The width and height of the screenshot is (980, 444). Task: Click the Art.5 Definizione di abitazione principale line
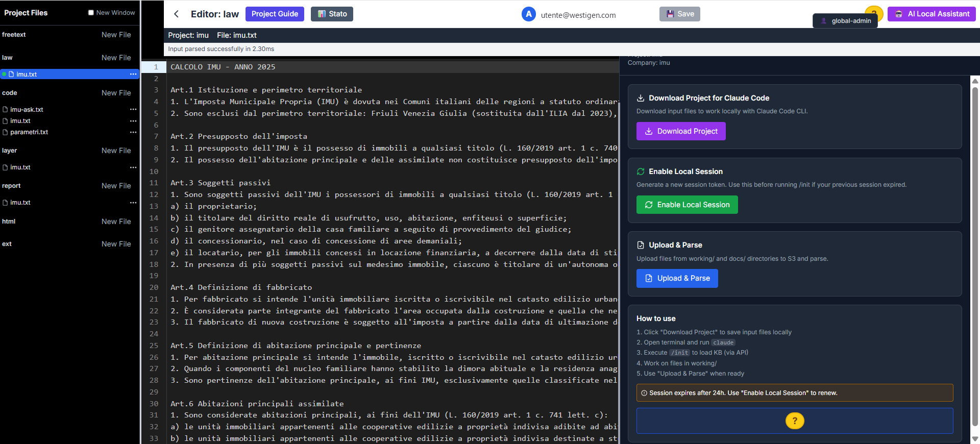[x=296, y=346]
